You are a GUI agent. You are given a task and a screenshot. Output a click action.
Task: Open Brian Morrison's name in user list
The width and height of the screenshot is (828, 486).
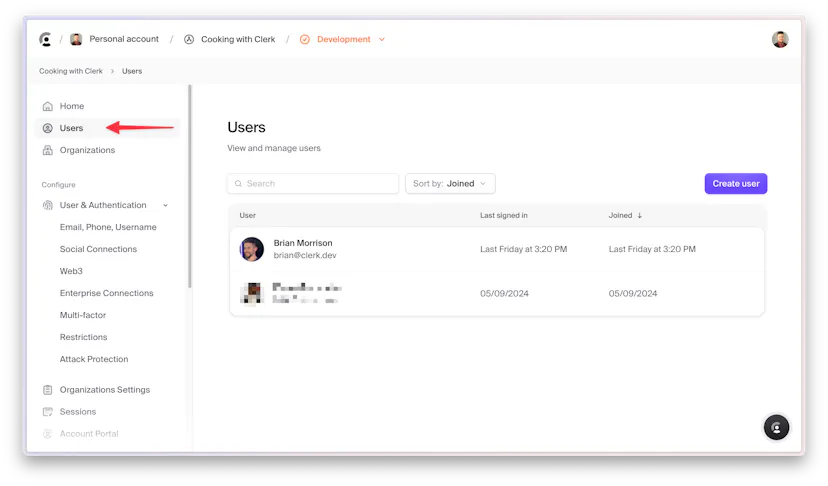303,243
